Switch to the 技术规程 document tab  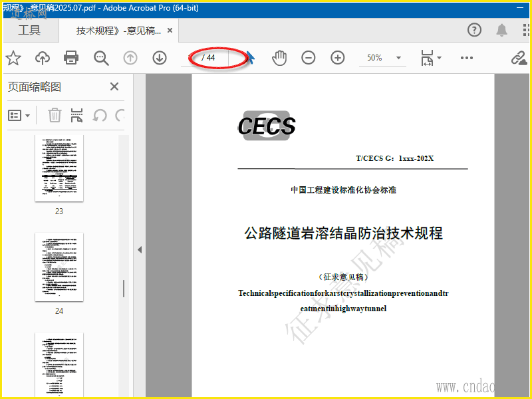(x=118, y=31)
